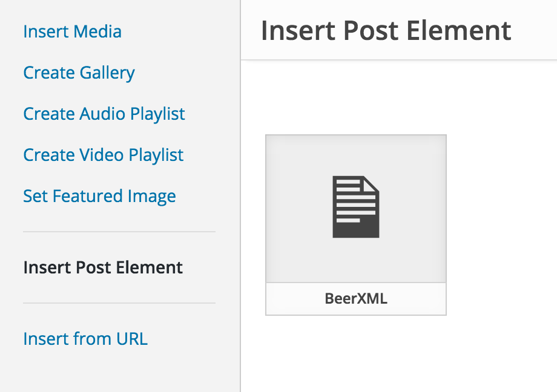Click the BeerXML label under the icon

356,299
